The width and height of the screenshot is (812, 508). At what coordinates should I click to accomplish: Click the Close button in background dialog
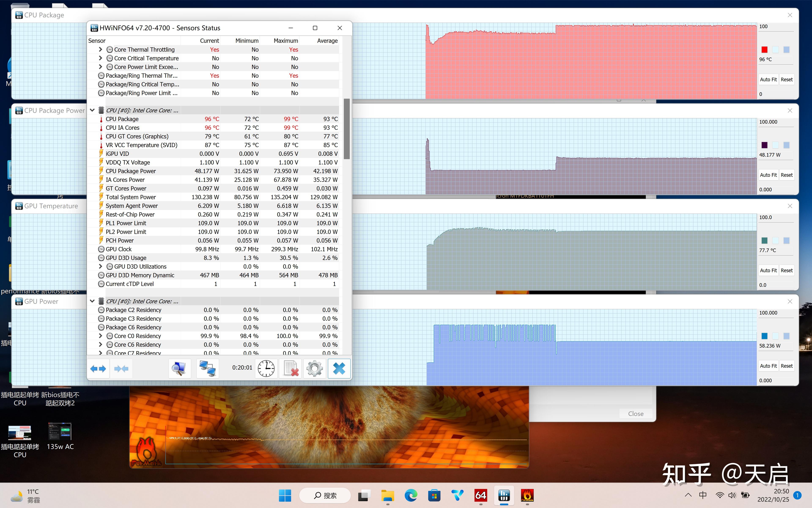click(635, 414)
